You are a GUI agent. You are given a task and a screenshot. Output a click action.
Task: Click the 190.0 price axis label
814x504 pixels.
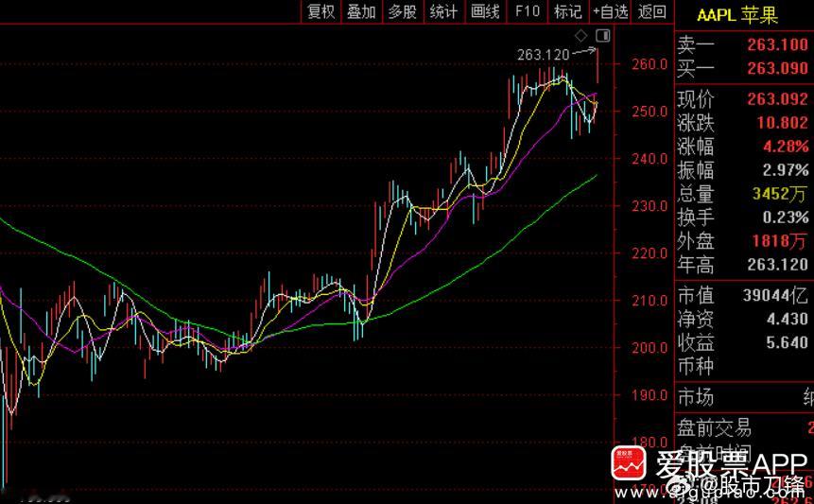click(x=651, y=395)
